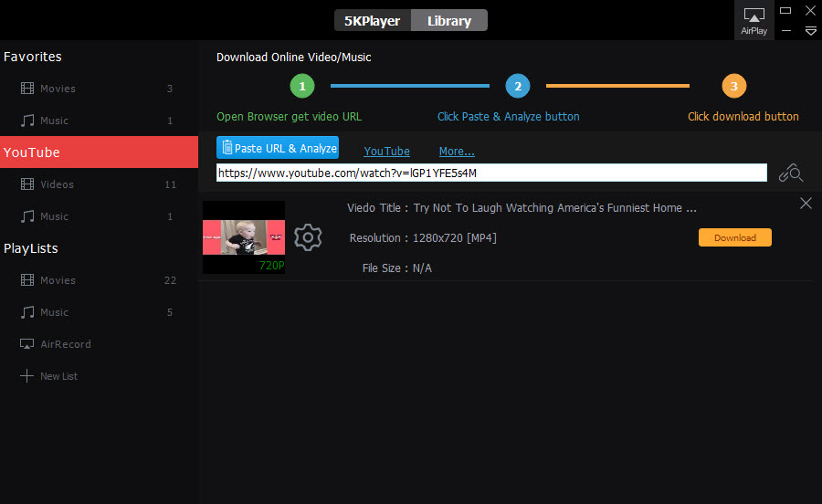Click count 22 beside PlayLists Movies
Image resolution: width=822 pixels, height=504 pixels.
[171, 280]
